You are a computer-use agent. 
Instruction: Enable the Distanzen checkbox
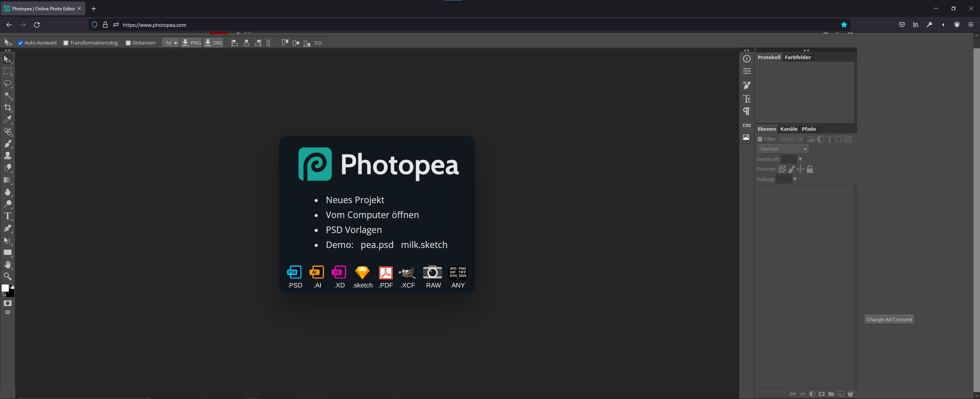129,43
